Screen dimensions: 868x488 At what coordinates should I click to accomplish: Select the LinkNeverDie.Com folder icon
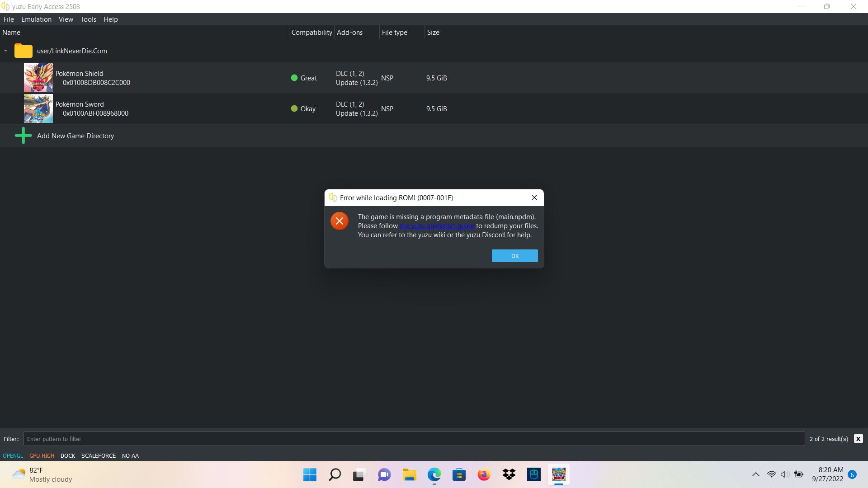coord(24,51)
